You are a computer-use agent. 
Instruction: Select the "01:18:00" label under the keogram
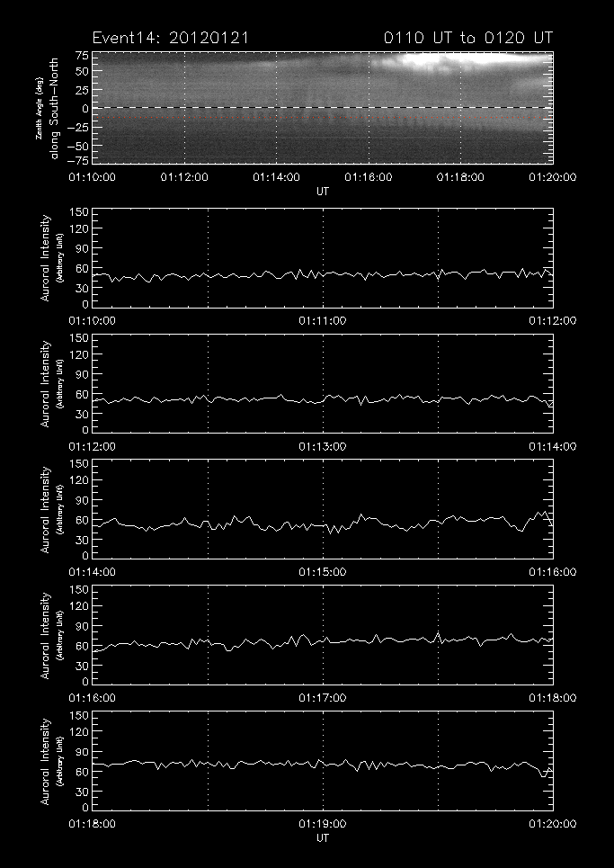[x=460, y=177]
